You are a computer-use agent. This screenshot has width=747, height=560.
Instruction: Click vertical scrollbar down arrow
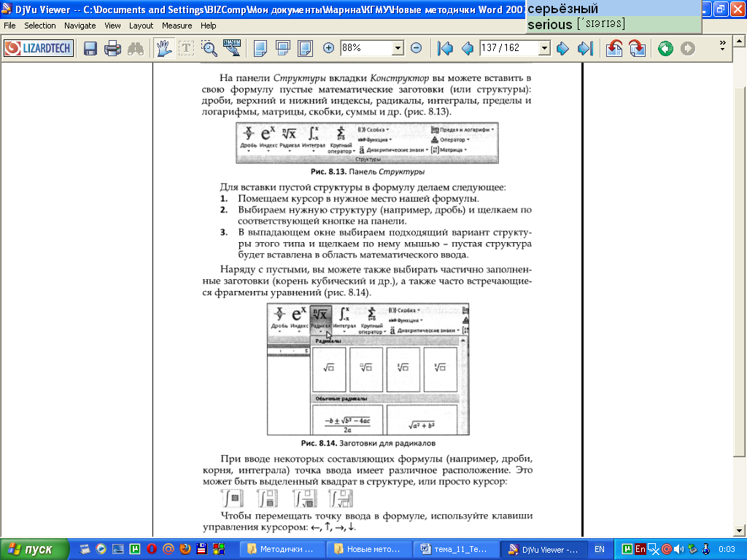(x=739, y=531)
